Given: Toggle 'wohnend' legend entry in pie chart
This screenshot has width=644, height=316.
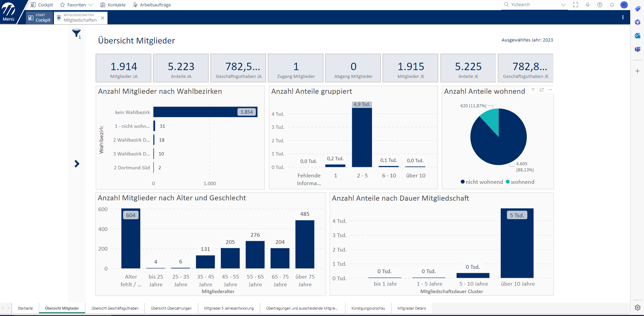Looking at the screenshot, I should pos(520,182).
